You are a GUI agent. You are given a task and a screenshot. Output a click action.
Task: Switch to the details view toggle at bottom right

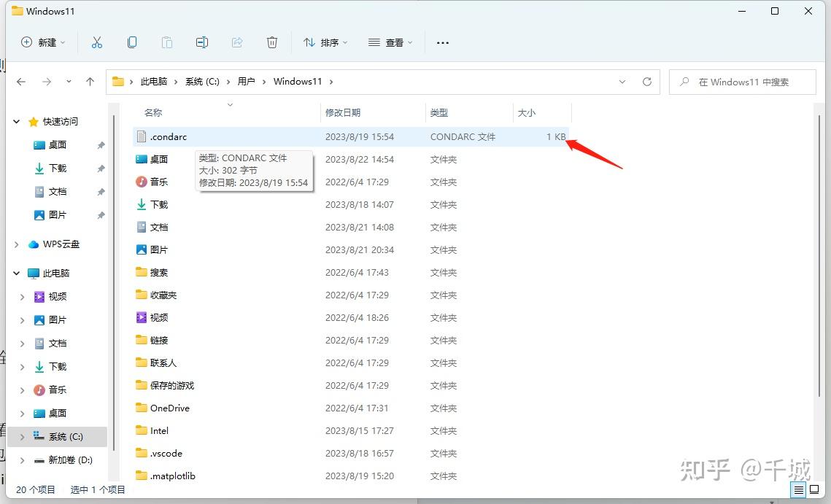pyautogui.click(x=799, y=489)
